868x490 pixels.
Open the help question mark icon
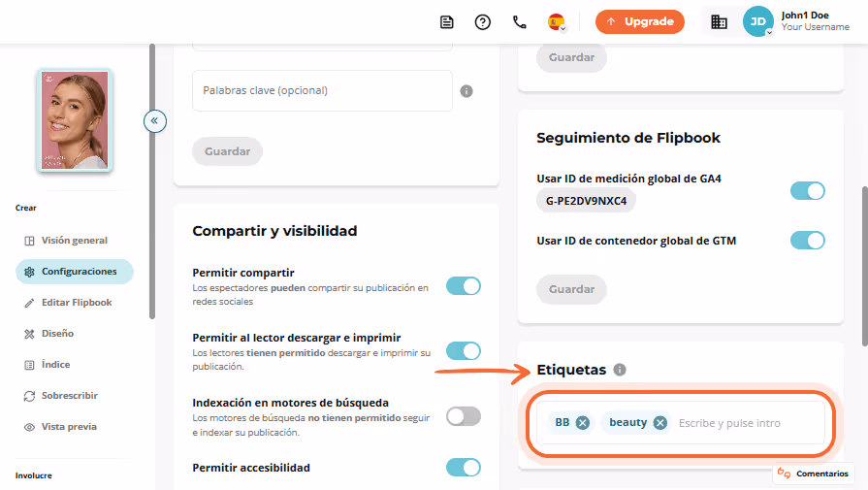483,22
